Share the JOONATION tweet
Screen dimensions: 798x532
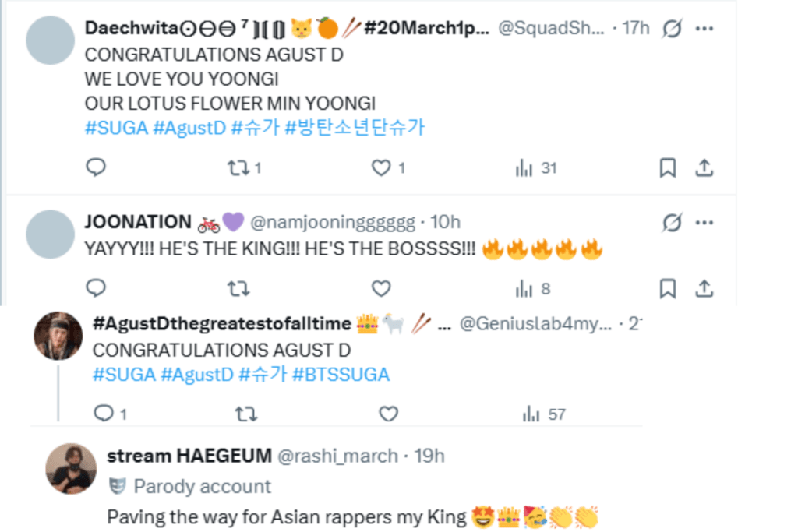click(x=704, y=289)
